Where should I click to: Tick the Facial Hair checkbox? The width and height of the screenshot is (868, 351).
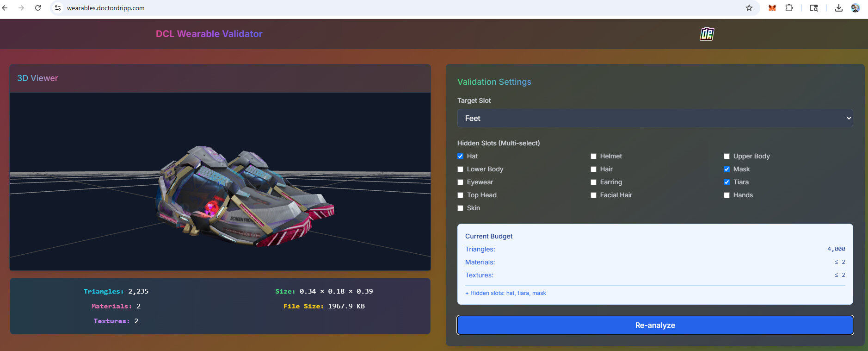[x=593, y=195]
